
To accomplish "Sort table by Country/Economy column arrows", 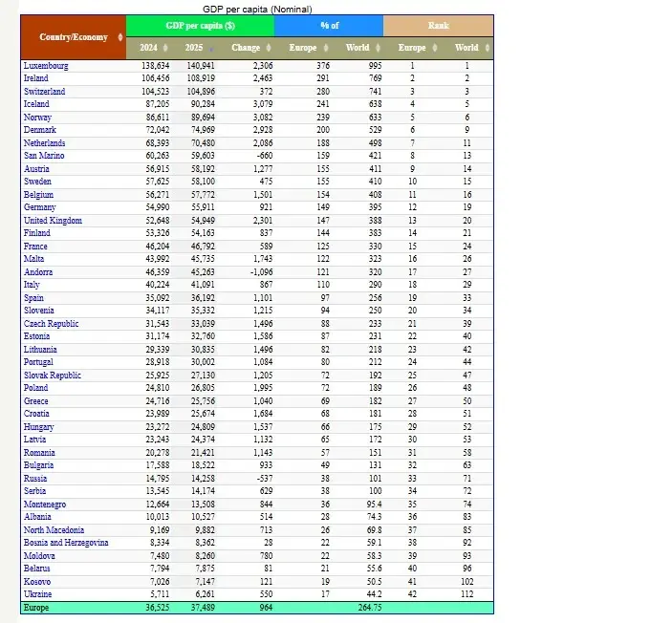I will click(119, 37).
